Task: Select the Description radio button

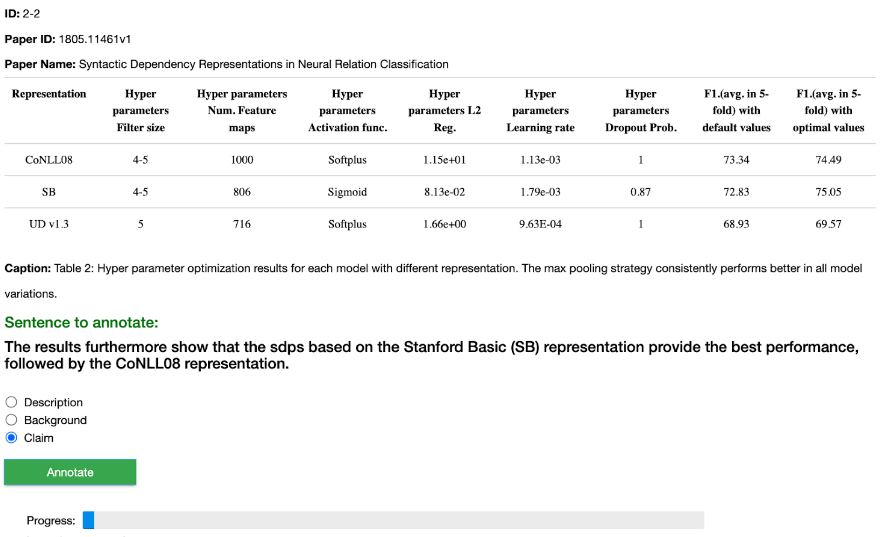Action: [x=12, y=402]
